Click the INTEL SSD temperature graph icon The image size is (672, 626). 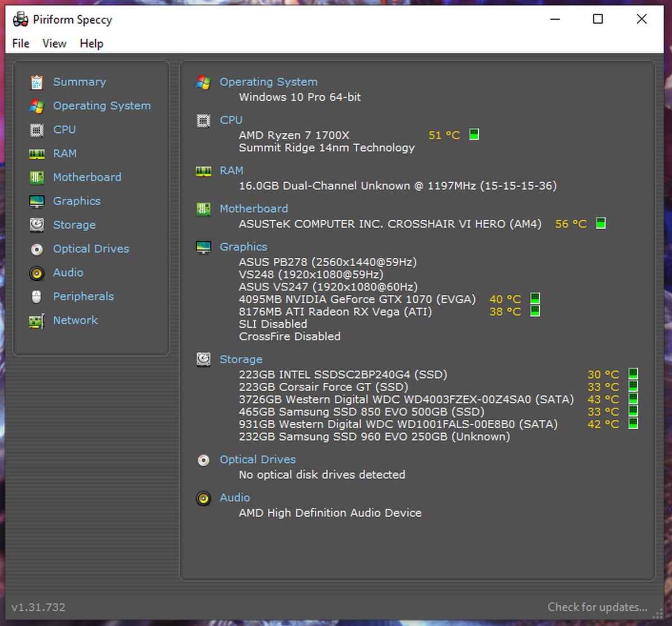tap(633, 374)
